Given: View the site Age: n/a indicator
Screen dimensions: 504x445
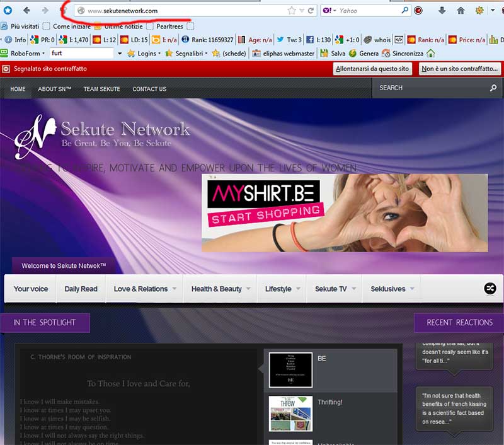Looking at the screenshot, I should point(255,40).
